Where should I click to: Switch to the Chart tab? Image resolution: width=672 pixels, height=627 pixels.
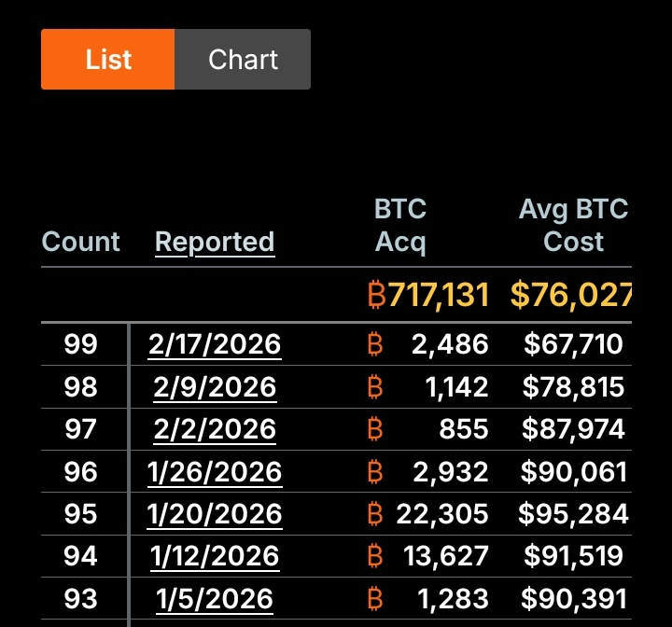(243, 60)
